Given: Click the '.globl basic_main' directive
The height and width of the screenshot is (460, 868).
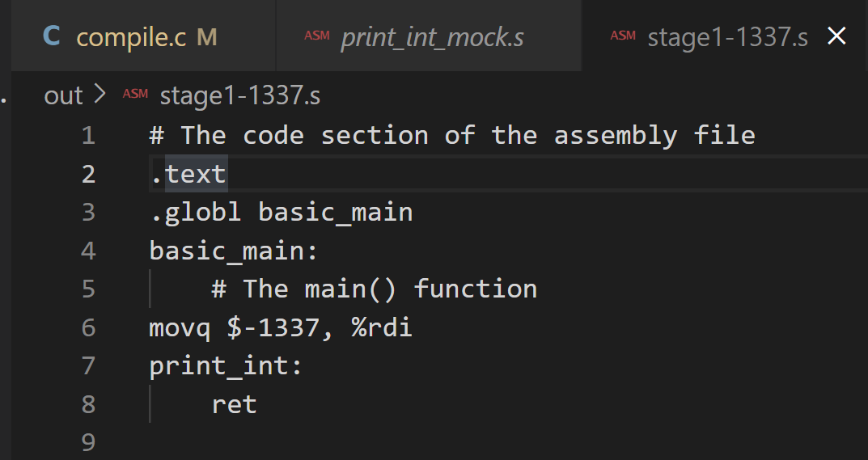Looking at the screenshot, I should point(281,212).
